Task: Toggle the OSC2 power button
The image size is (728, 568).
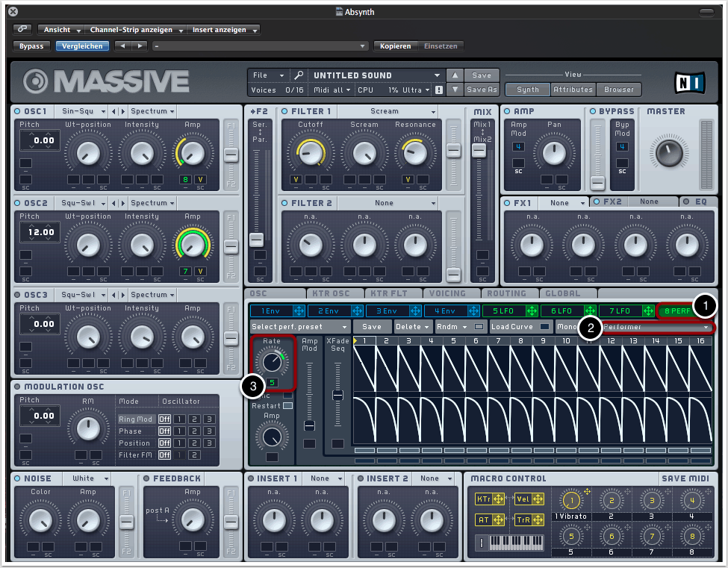Action: pos(17,203)
